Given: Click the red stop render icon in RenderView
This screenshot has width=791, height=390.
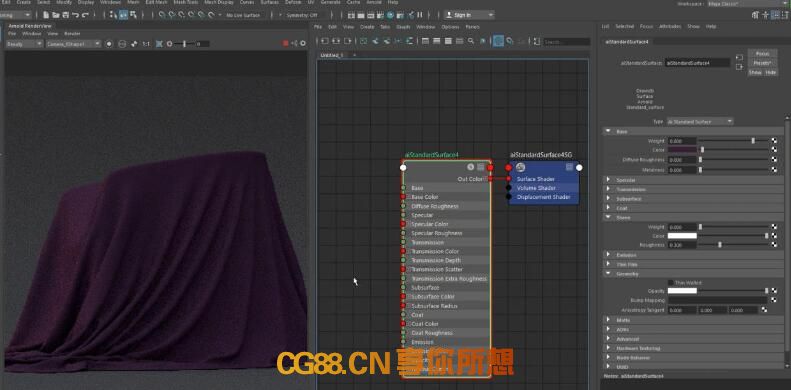Looking at the screenshot, I should point(286,44).
